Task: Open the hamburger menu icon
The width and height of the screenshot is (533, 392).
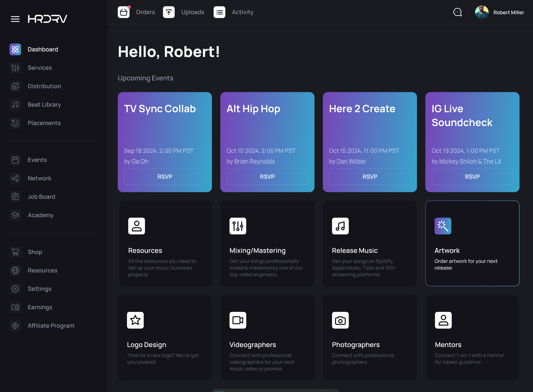Action: click(15, 19)
